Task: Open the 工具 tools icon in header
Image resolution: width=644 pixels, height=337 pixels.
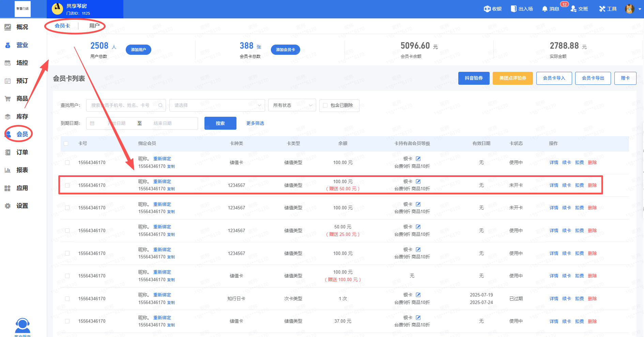Action: (x=602, y=9)
